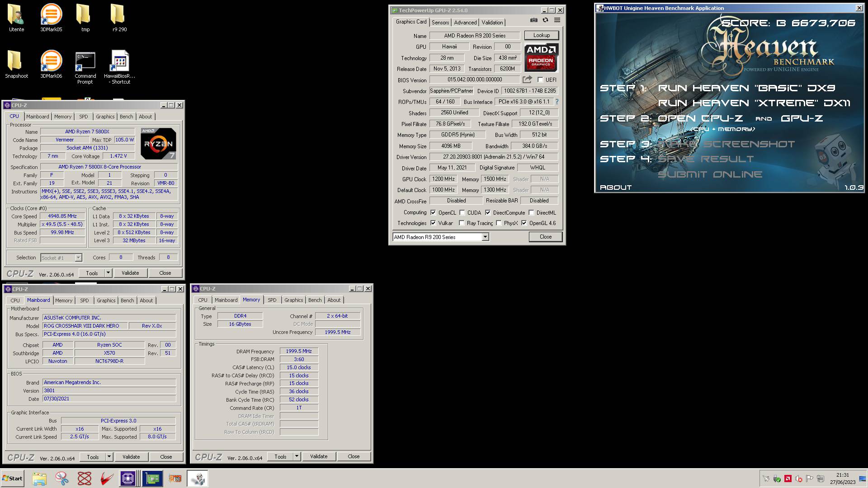Expand Tools arrow in the CPU tab window
Viewport: 868px width, 488px height.
click(x=108, y=273)
